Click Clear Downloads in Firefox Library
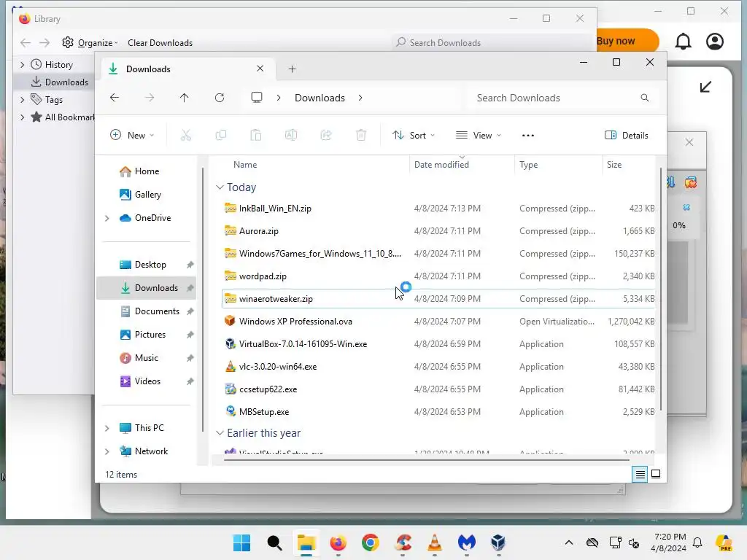Viewport: 747px width, 560px height. [x=160, y=43]
